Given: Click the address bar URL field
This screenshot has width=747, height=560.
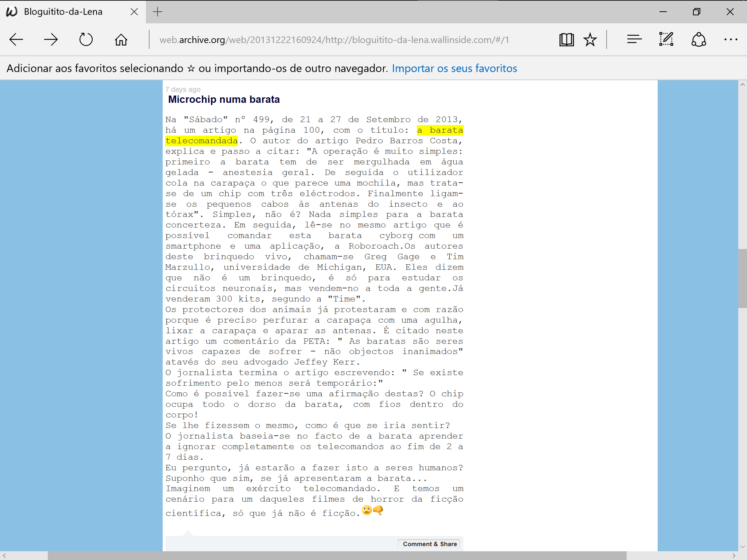Looking at the screenshot, I should (334, 39).
